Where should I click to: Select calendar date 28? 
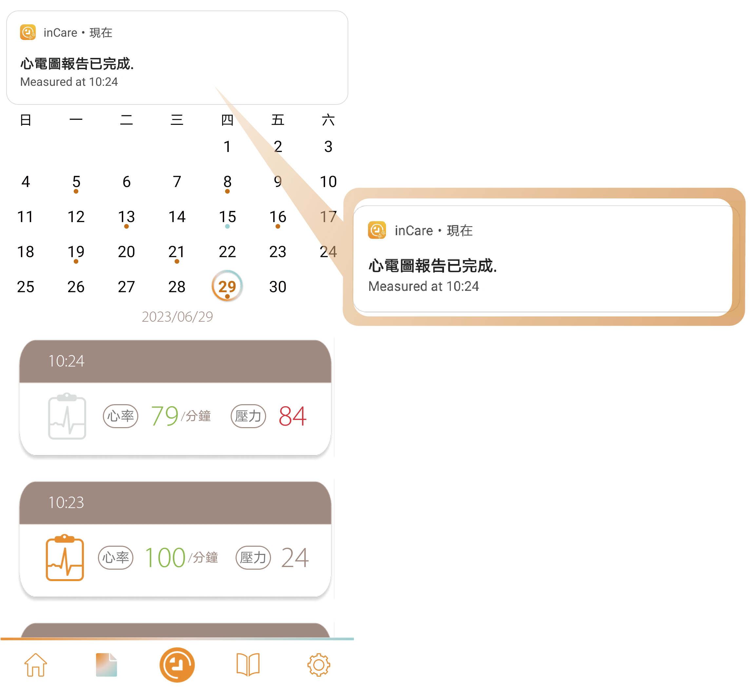point(177,287)
